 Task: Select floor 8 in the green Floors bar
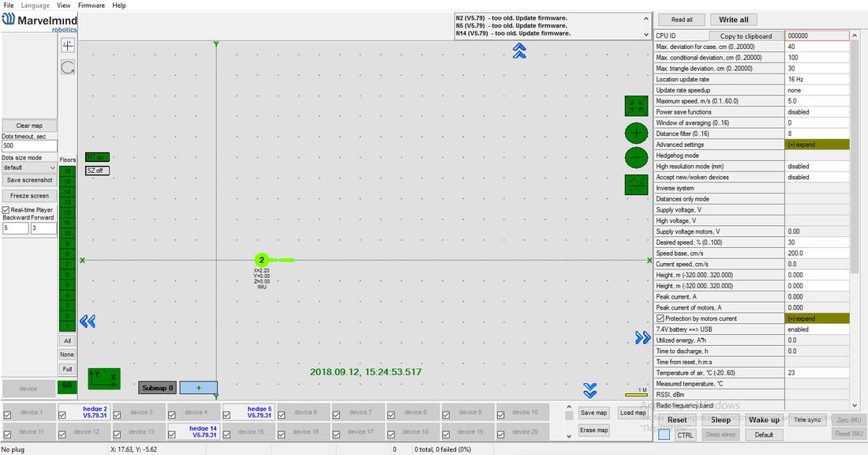pyautogui.click(x=68, y=254)
